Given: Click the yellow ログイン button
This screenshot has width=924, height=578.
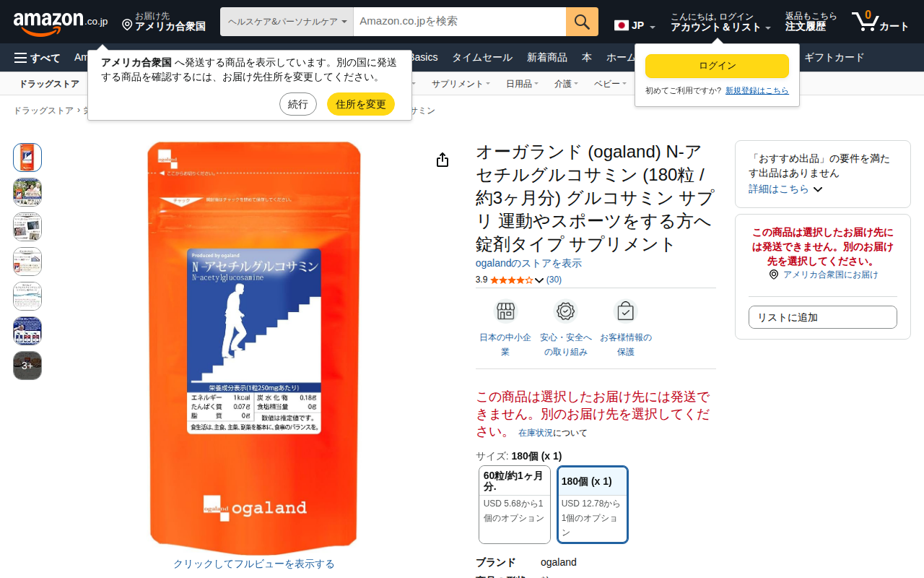Looking at the screenshot, I should pyautogui.click(x=717, y=66).
